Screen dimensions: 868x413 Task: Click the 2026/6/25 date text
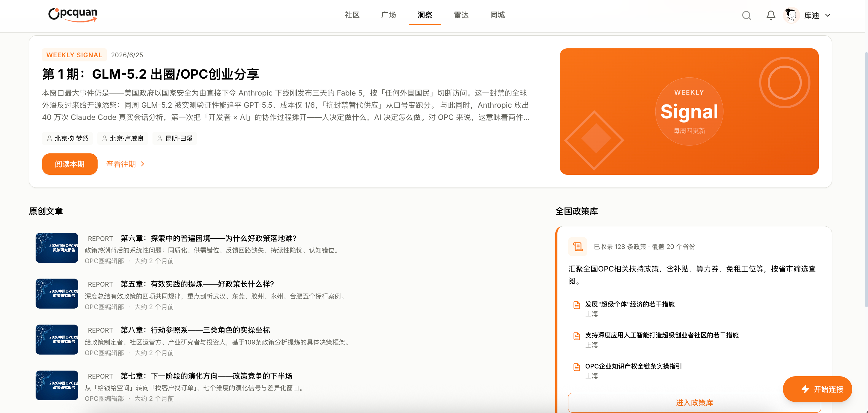(127, 55)
